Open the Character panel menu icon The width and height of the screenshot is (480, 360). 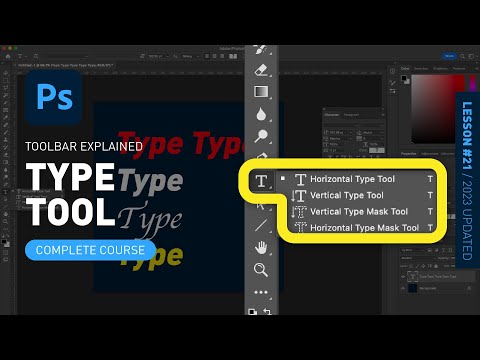[x=382, y=115]
